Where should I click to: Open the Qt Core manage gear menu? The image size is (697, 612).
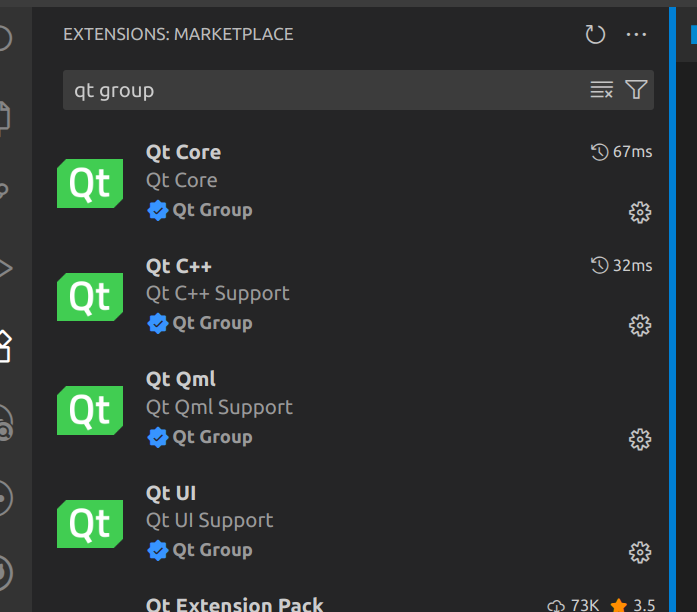(x=640, y=212)
